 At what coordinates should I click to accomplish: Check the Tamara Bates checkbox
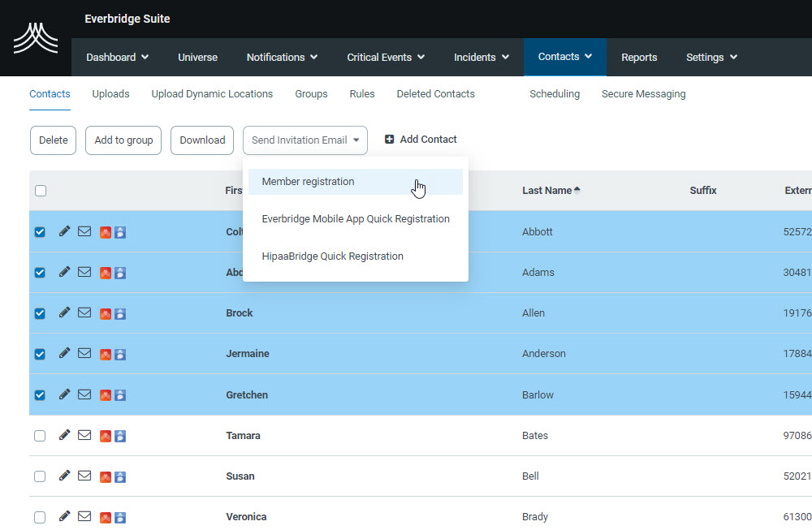point(40,436)
